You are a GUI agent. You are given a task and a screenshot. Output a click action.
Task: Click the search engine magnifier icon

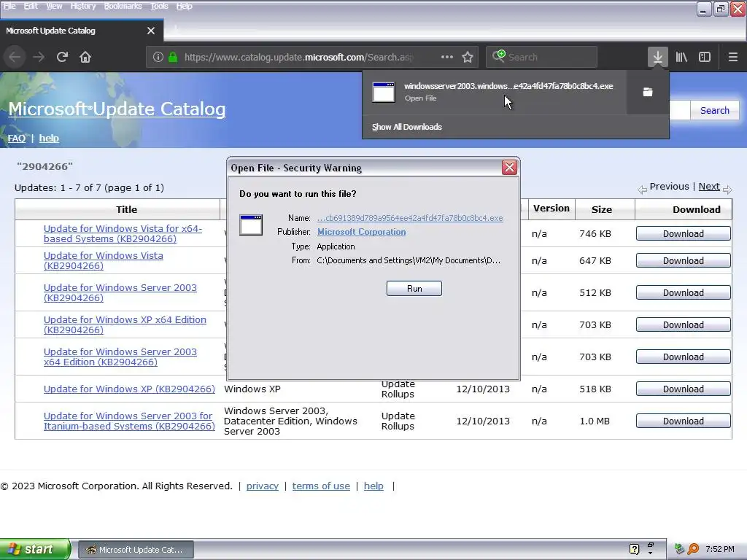(x=498, y=56)
